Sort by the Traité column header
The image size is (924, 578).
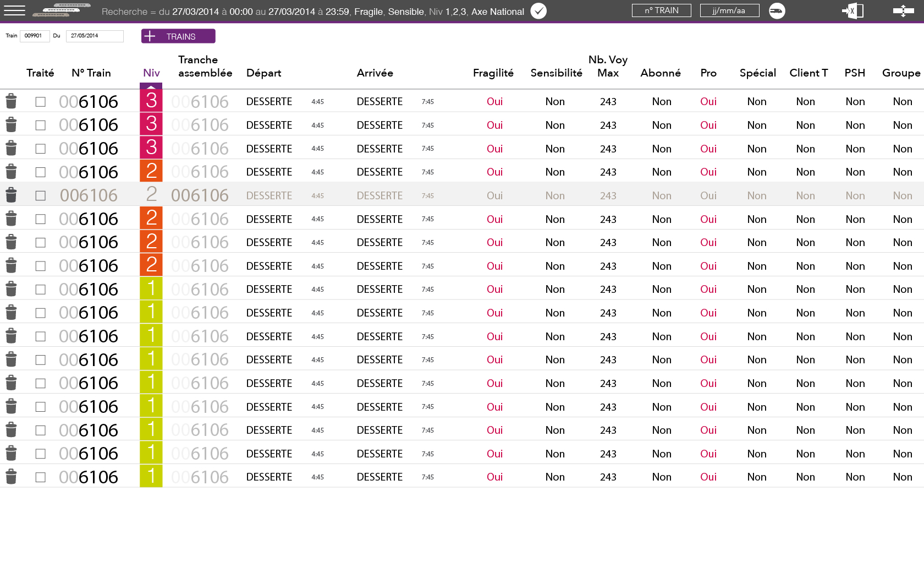tap(40, 73)
